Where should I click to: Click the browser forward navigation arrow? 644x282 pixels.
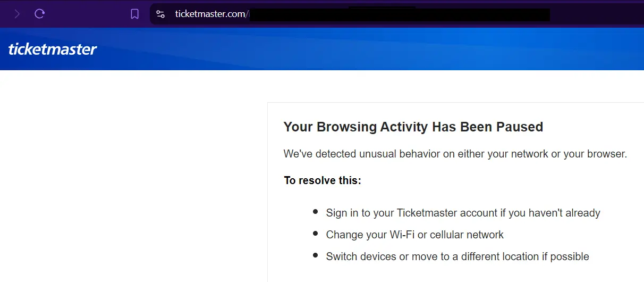point(17,14)
